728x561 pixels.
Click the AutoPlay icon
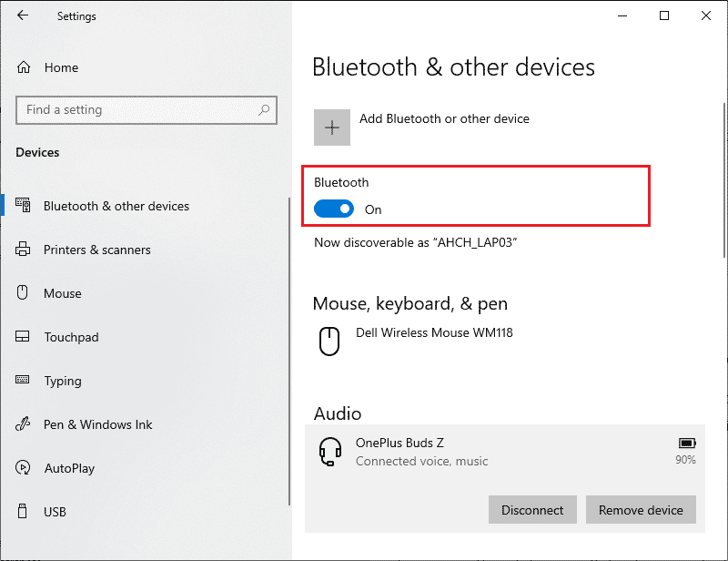[23, 467]
